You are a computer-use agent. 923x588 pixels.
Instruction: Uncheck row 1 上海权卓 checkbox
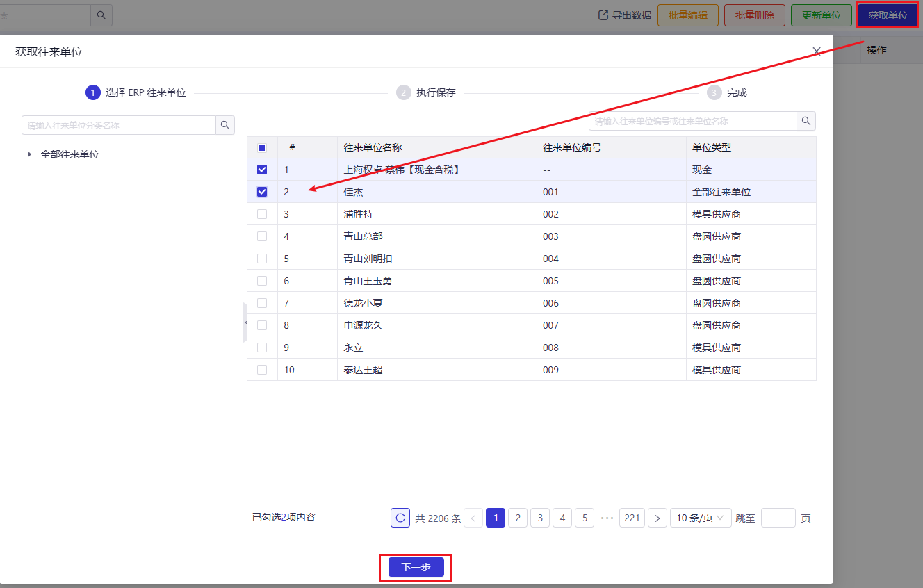point(262,170)
